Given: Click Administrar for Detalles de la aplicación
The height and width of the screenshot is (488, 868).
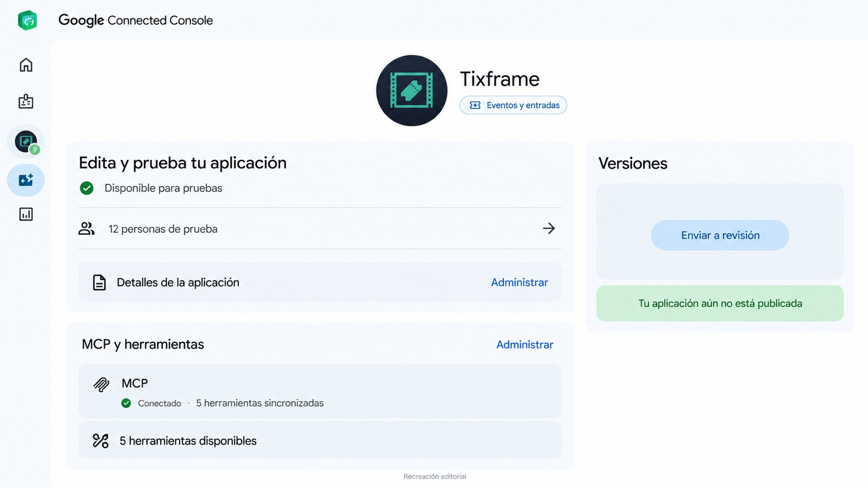Looking at the screenshot, I should click(x=519, y=282).
